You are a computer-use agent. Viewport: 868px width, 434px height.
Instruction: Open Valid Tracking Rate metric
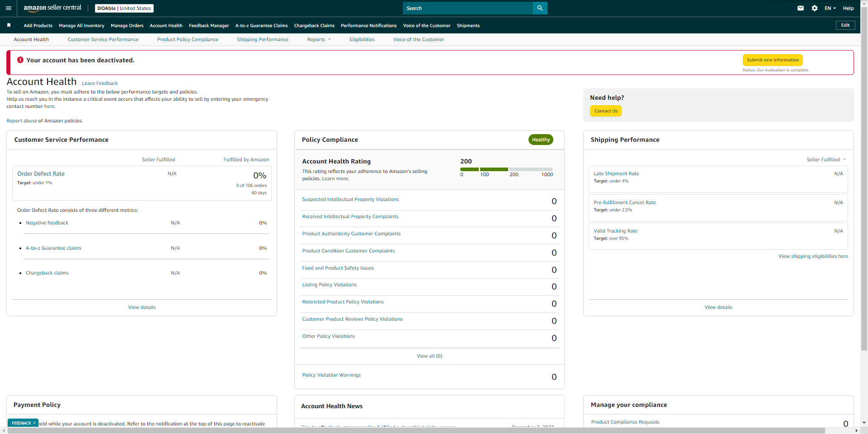pyautogui.click(x=616, y=231)
